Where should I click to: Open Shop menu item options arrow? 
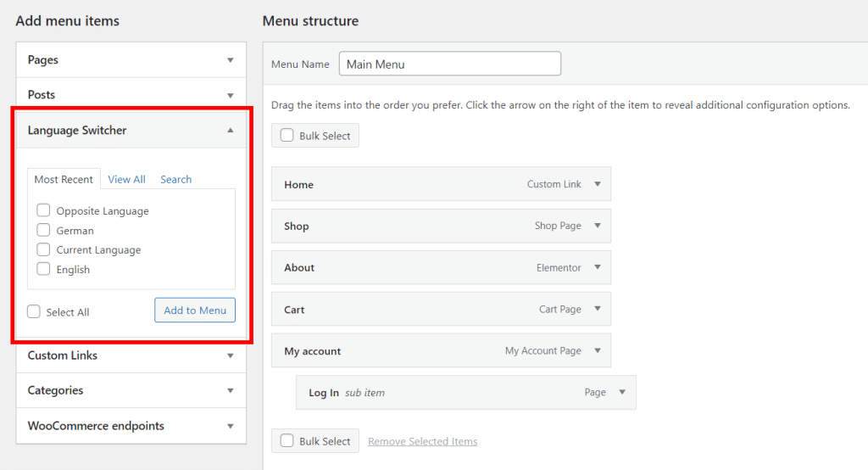pos(598,226)
